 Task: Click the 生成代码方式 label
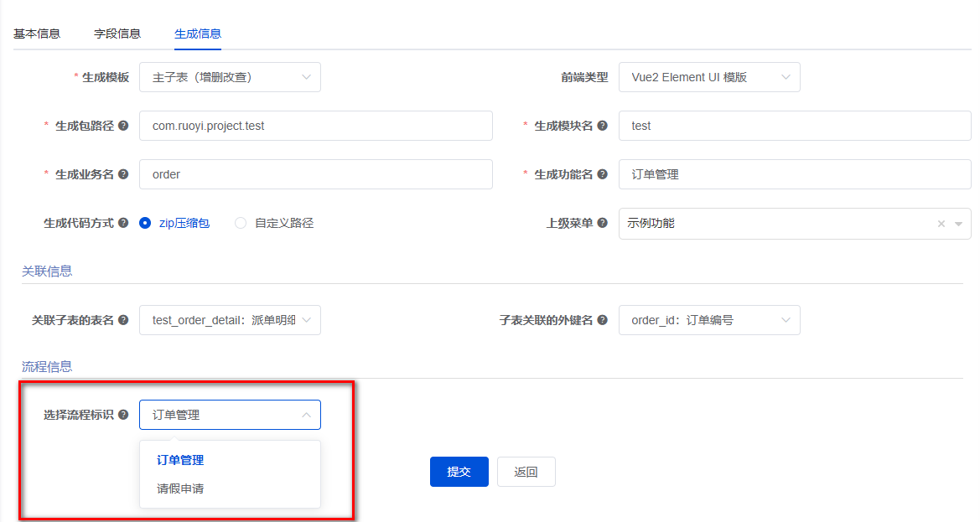pos(79,224)
